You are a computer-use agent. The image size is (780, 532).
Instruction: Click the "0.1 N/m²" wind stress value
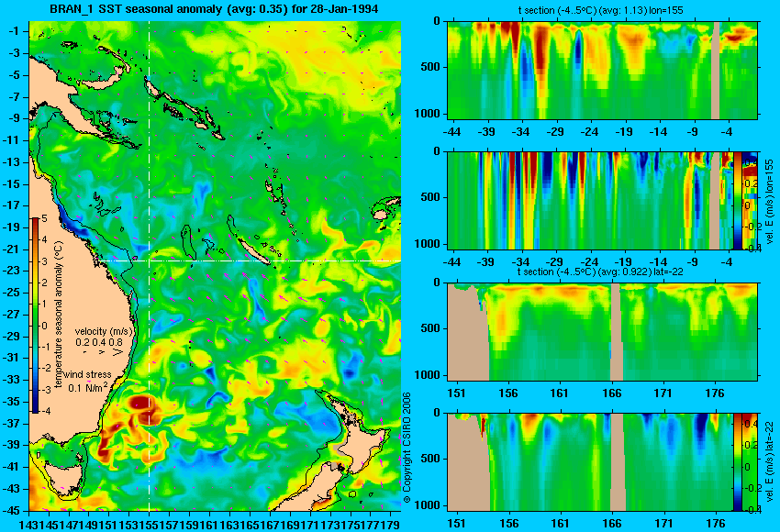pos(87,386)
